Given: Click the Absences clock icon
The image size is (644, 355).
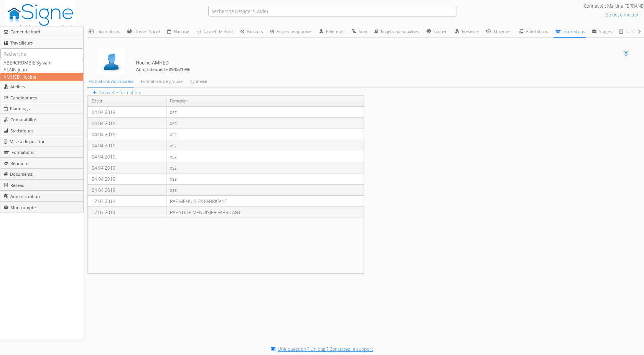Looking at the screenshot, I should 489,31.
